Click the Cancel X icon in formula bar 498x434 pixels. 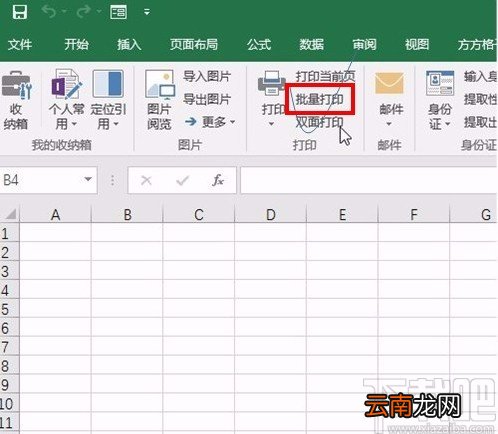click(x=146, y=180)
